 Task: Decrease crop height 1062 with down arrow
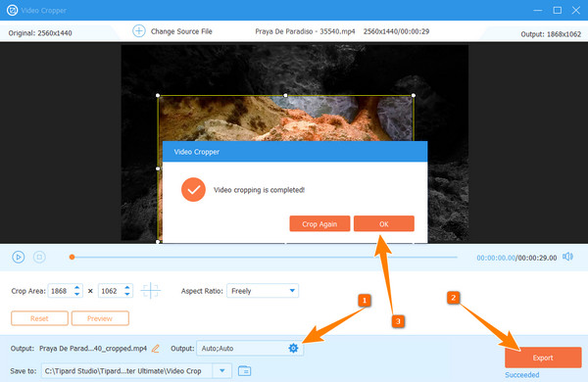tap(127, 294)
